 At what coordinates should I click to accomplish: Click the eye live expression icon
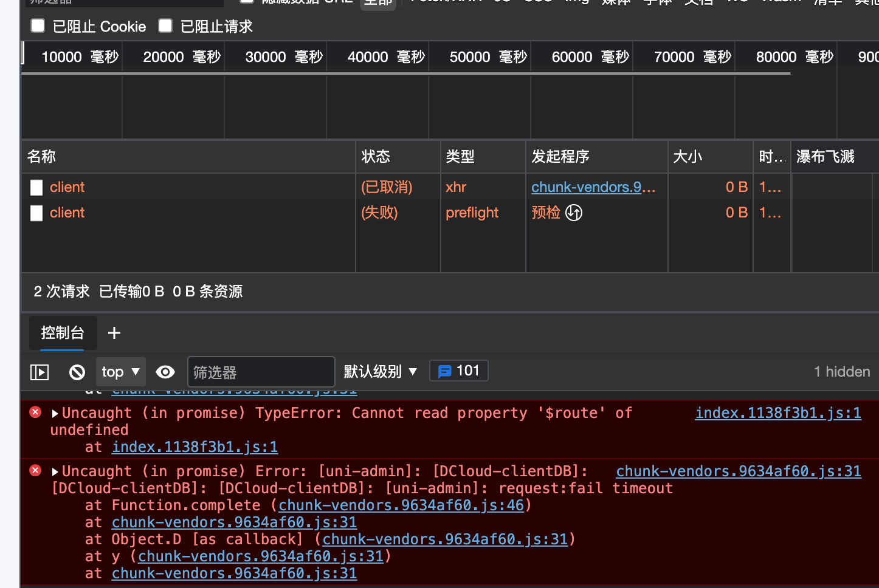click(165, 372)
